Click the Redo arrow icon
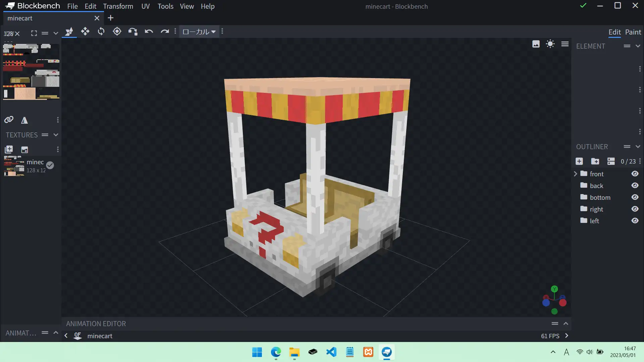This screenshot has height=362, width=644. pyautogui.click(x=164, y=32)
